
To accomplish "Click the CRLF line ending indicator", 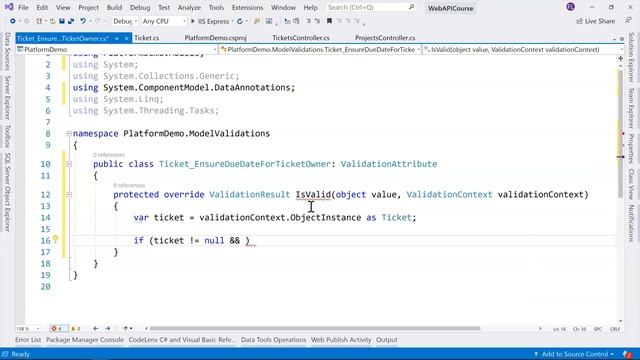I will point(615,329).
